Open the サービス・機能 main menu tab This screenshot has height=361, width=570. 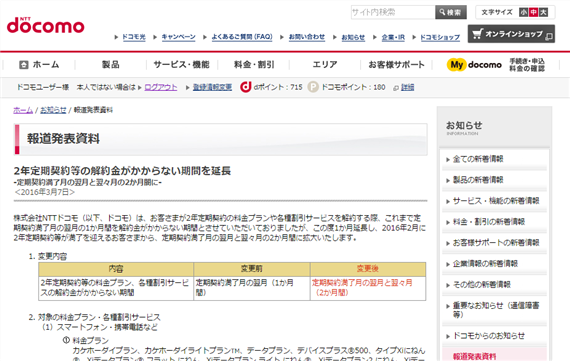pos(181,65)
